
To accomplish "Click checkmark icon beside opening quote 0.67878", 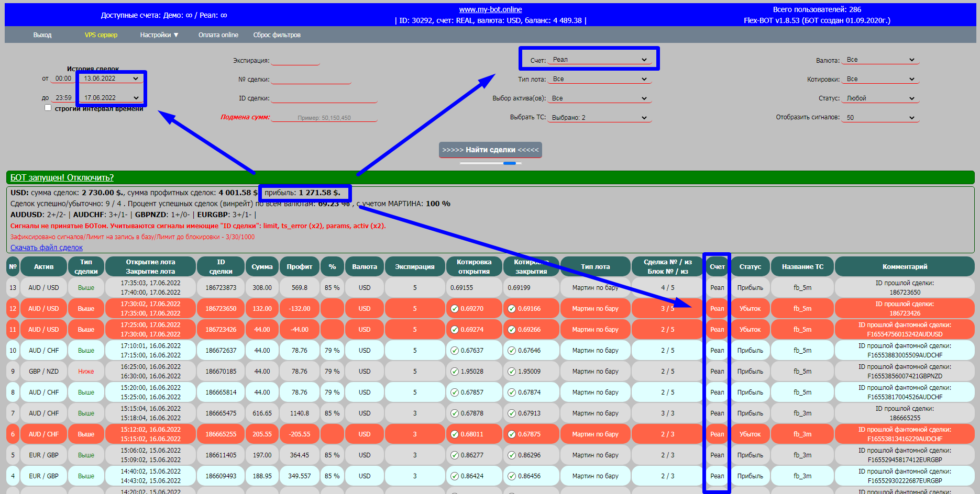I will [455, 413].
